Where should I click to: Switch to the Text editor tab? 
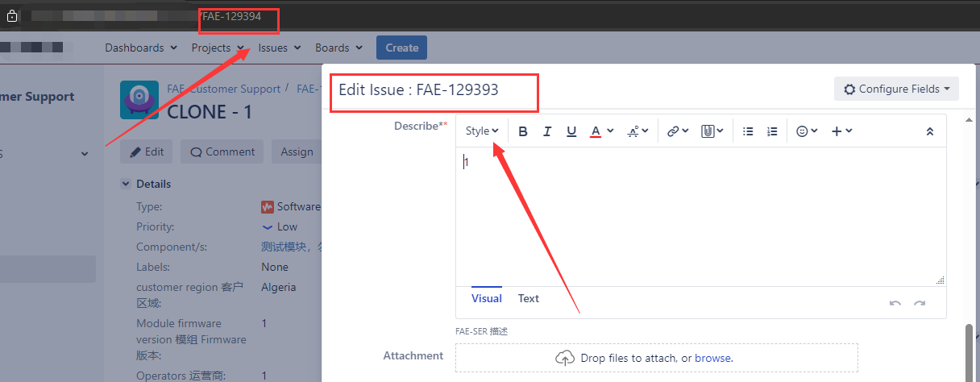(529, 298)
